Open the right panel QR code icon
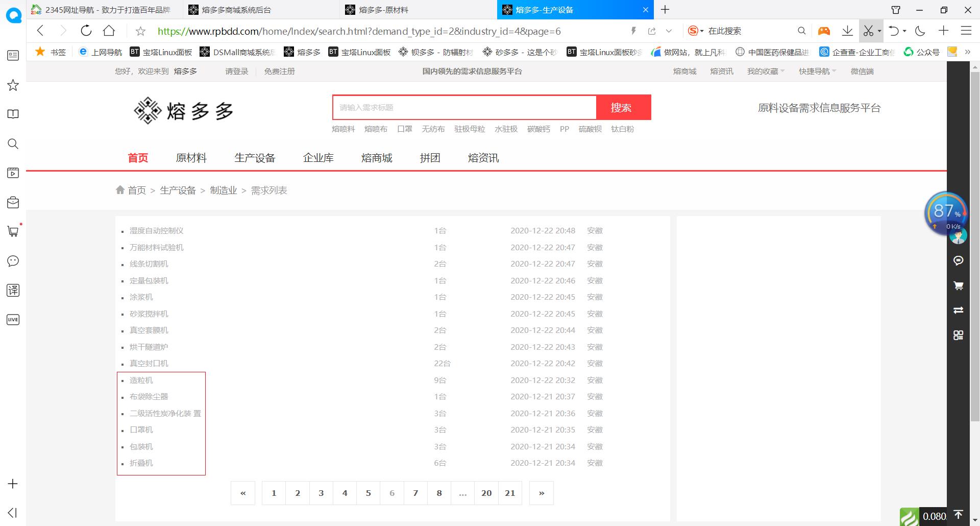The image size is (980, 526). (958, 335)
